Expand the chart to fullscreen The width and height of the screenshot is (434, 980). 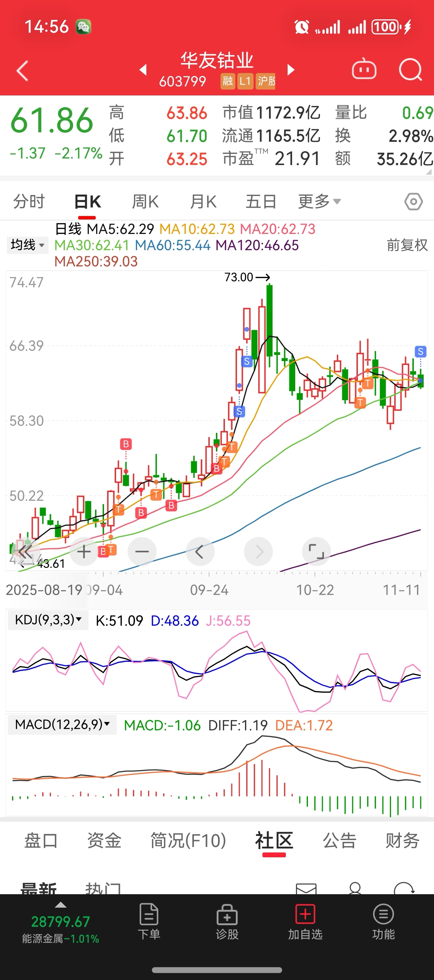(316, 551)
